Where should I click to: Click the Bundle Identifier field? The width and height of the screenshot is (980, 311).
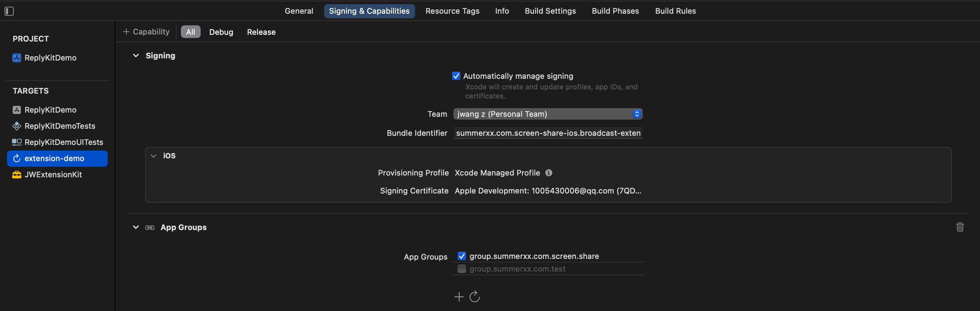tap(548, 133)
